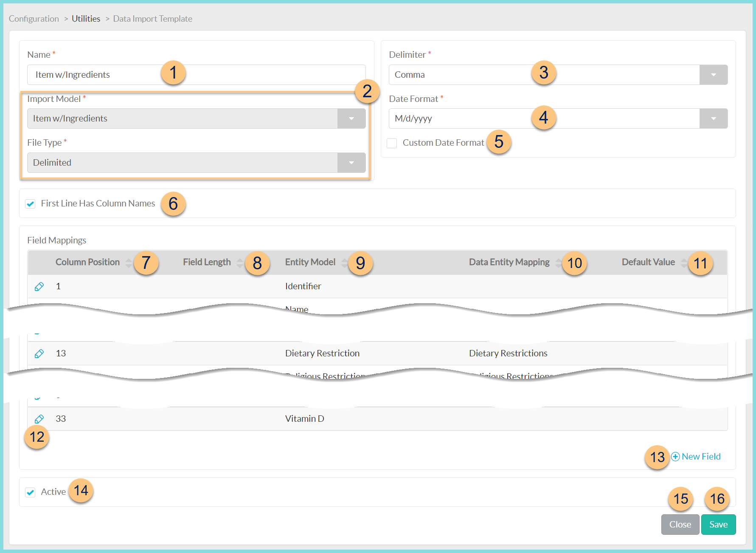Edit the Vitamin D field mapping at position 33
756x553 pixels.
39,419
